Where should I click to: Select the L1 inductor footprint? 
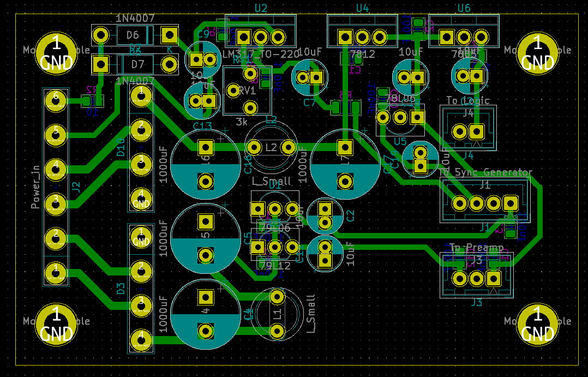point(278,314)
